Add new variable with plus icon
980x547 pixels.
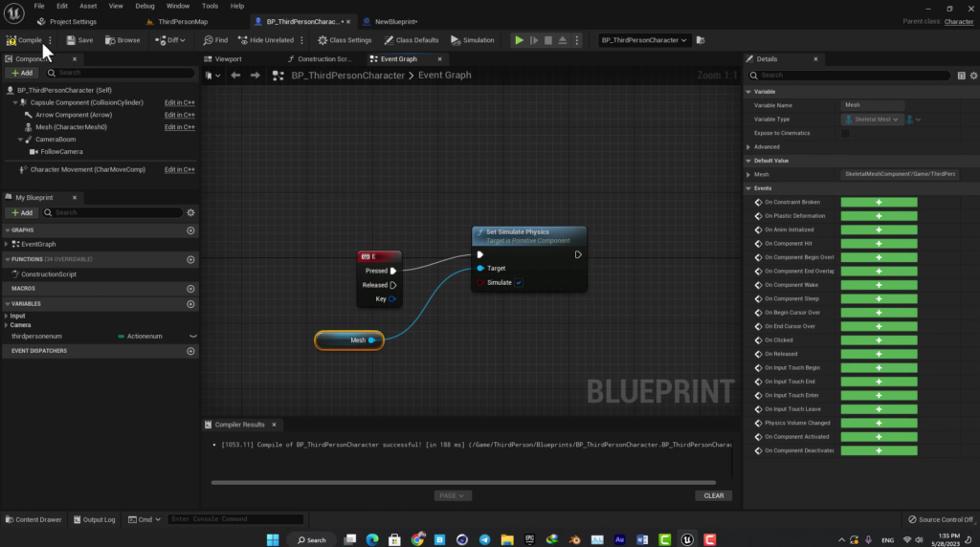pyautogui.click(x=190, y=304)
